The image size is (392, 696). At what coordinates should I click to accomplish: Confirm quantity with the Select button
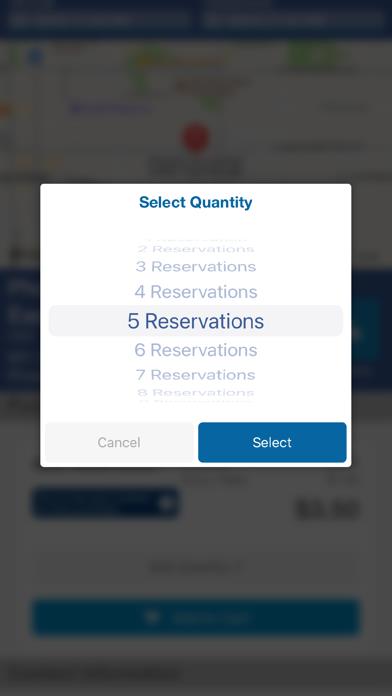pyautogui.click(x=272, y=442)
